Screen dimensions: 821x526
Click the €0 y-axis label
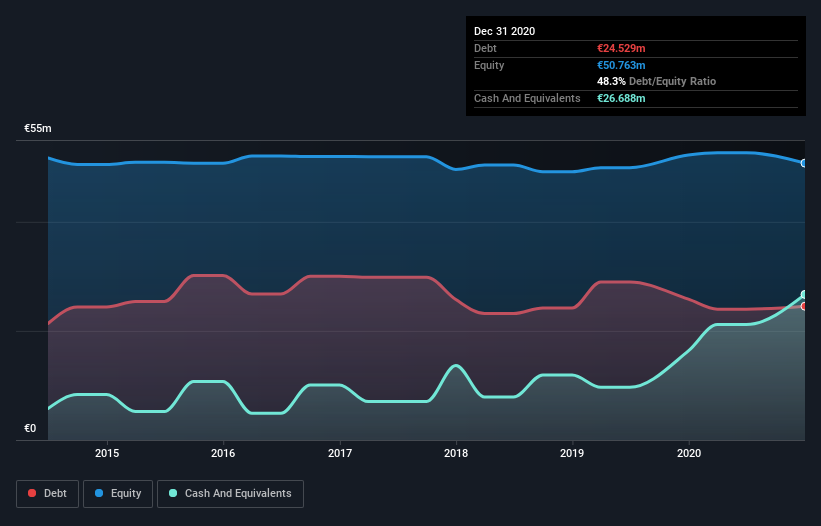[30, 428]
